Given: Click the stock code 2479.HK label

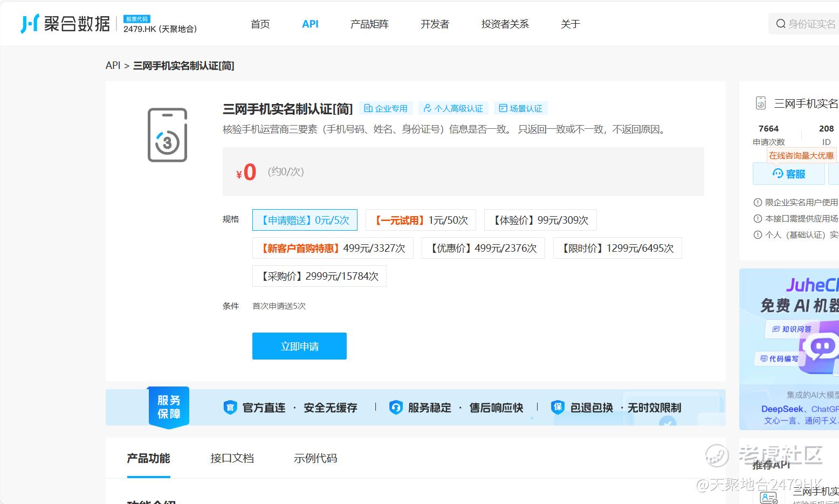Looking at the screenshot, I should 160,29.
